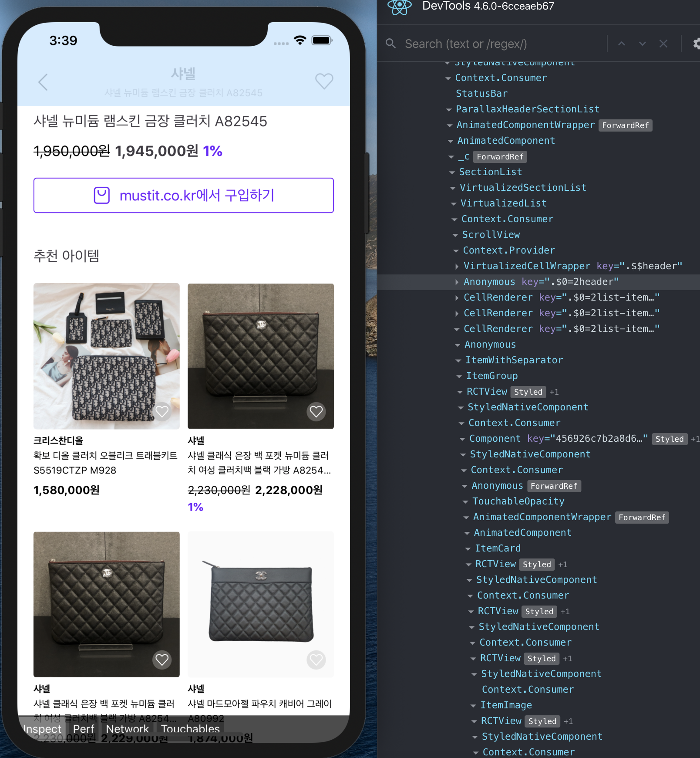Focus the component search text field

click(501, 44)
